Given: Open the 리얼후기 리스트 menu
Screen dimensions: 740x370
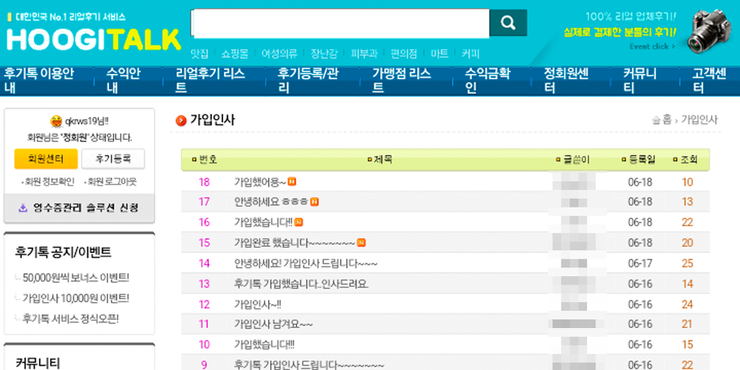Looking at the screenshot, I should tap(210, 81).
